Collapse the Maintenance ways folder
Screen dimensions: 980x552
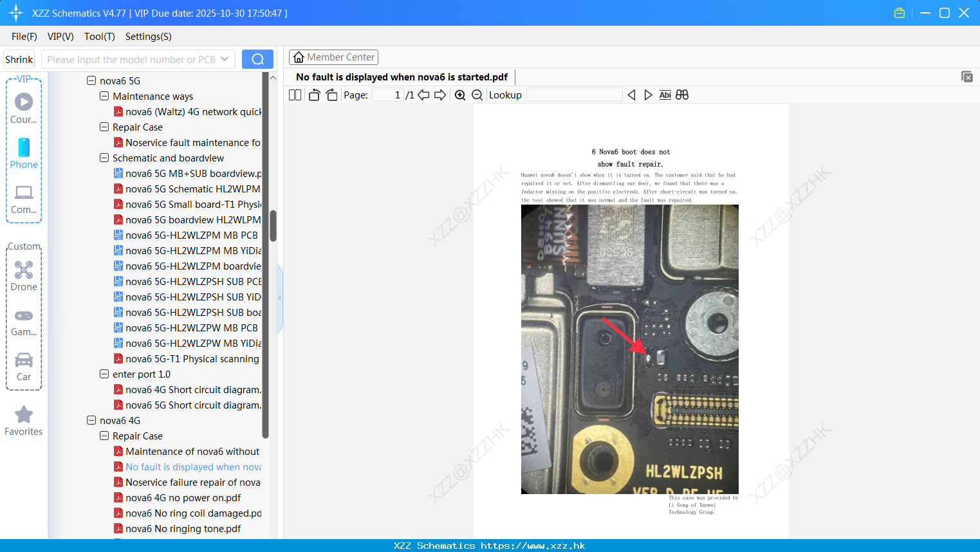click(104, 97)
